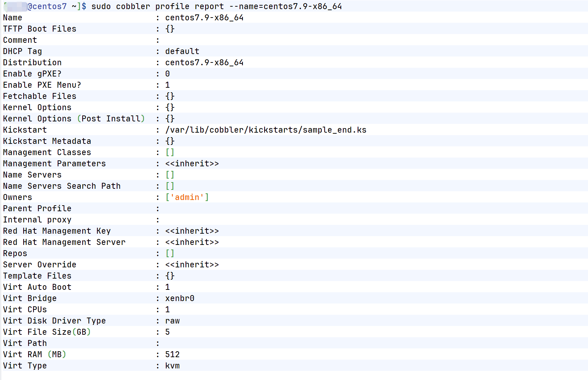
Task: Click the Distribution value centos7.9-x86_64
Action: (x=204, y=62)
